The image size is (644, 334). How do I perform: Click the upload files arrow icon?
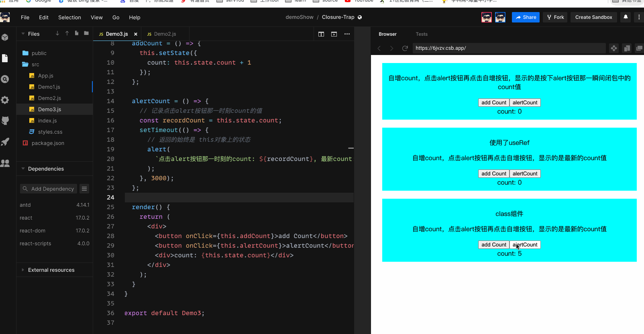coord(67,33)
